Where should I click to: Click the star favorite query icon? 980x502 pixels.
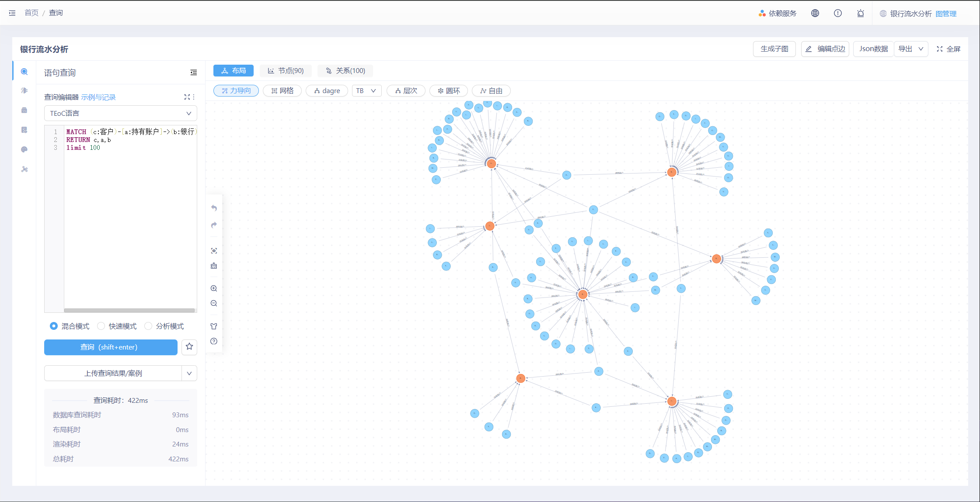[x=189, y=347]
